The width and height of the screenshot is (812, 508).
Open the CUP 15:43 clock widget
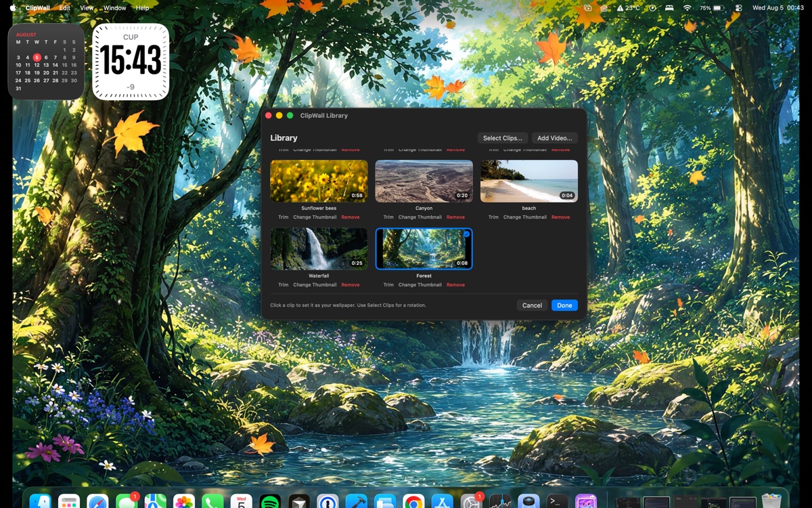(x=131, y=62)
